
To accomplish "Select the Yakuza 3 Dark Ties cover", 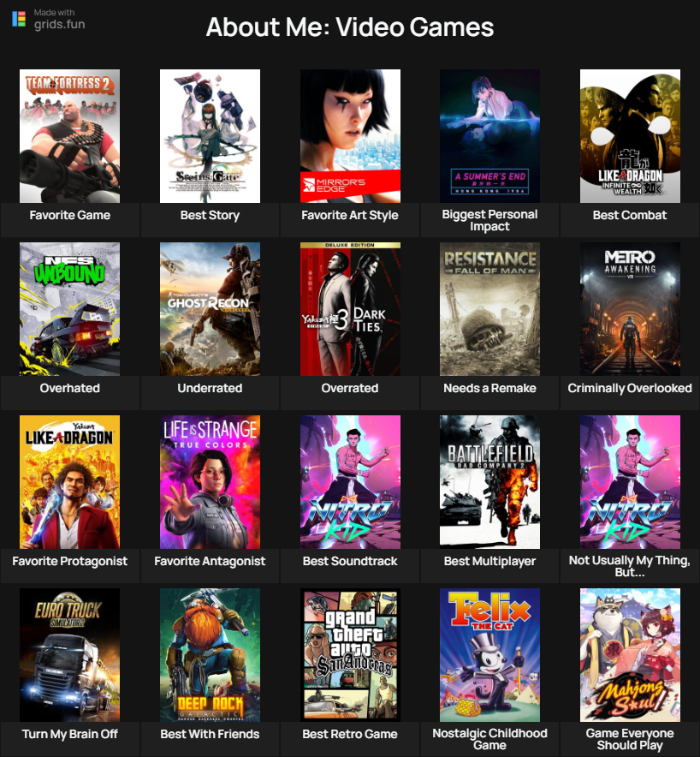I will (350, 309).
